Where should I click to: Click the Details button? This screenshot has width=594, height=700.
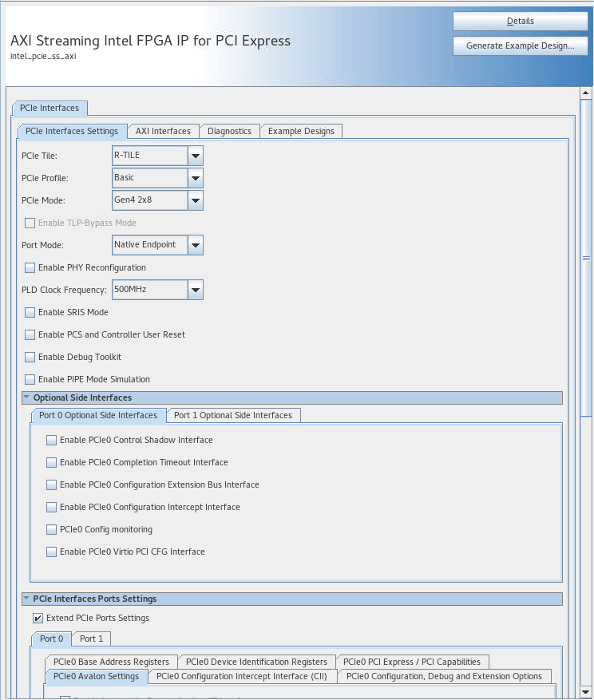pos(521,21)
